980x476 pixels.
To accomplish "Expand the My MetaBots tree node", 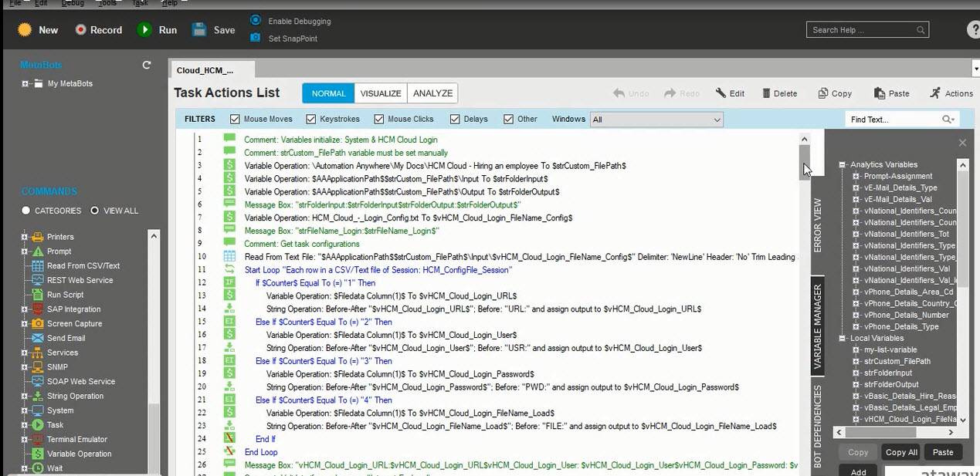I will coord(25,84).
